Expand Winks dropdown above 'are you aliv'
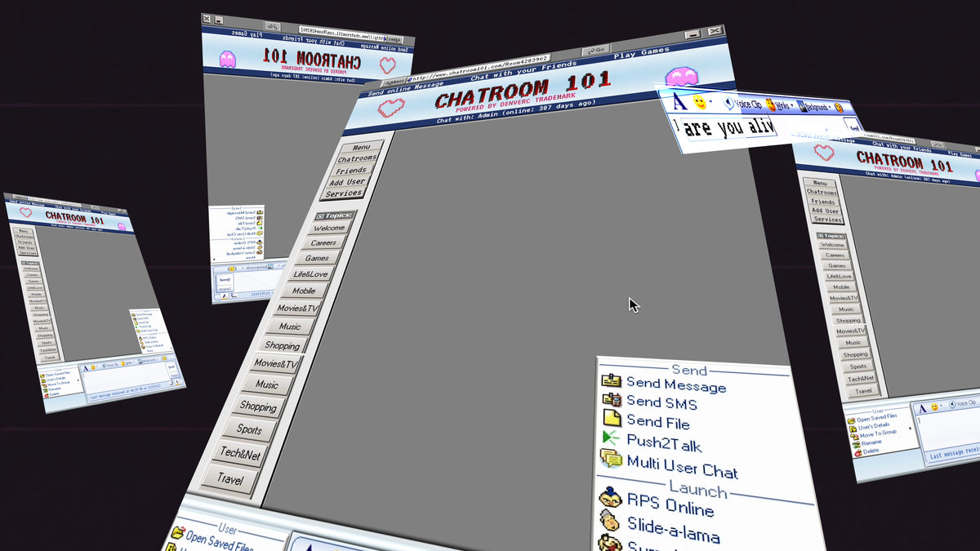980x551 pixels. point(792,107)
